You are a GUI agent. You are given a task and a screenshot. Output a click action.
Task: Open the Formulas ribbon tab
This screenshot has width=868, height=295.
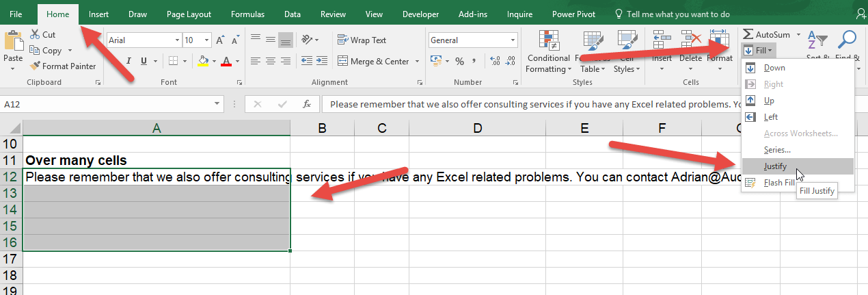(247, 14)
